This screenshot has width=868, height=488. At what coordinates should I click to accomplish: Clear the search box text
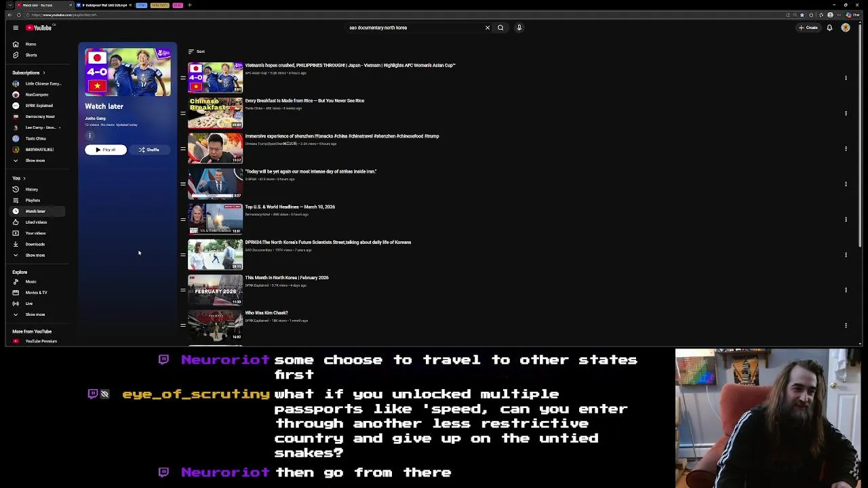[487, 28]
